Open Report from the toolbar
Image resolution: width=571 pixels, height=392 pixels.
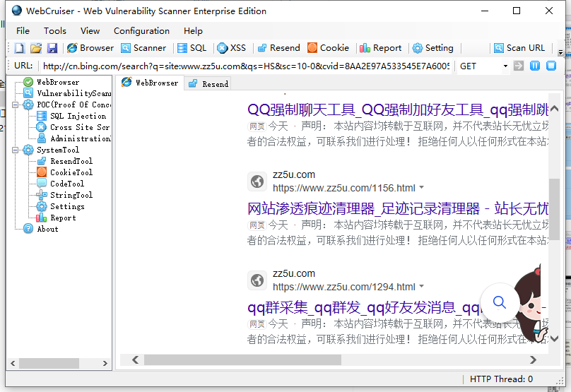pyautogui.click(x=380, y=48)
